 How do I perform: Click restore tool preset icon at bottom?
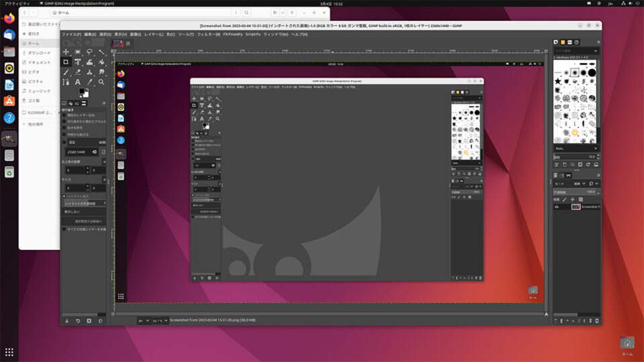tap(78, 320)
